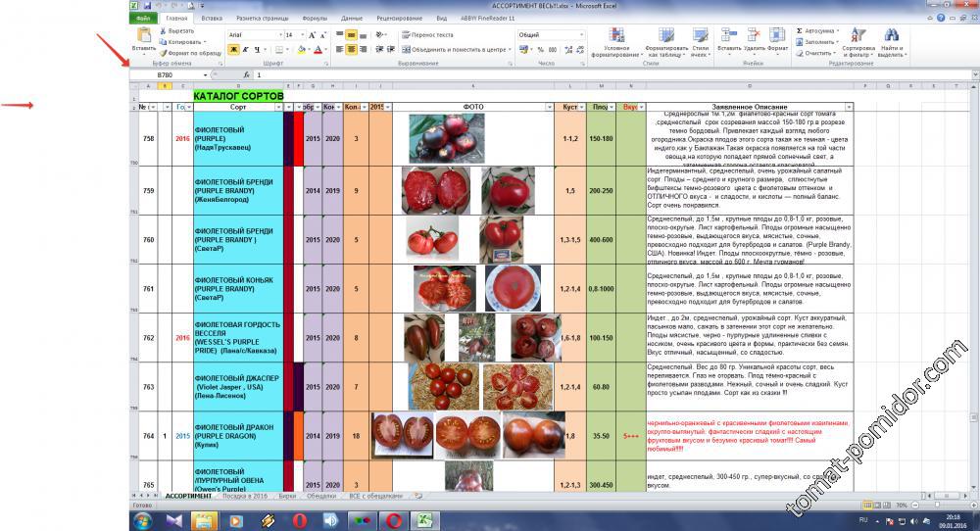
Task: Open Conditional Formatting (Условное форматирование)
Action: pos(616,42)
